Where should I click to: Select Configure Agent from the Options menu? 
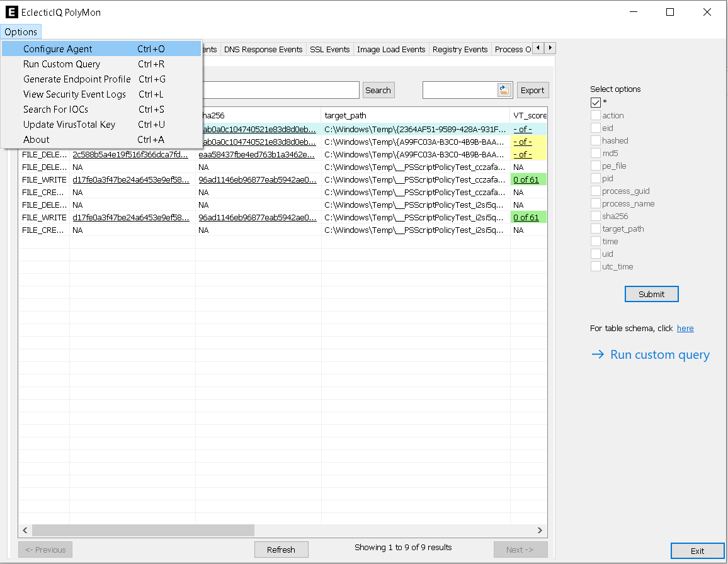pyautogui.click(x=59, y=48)
